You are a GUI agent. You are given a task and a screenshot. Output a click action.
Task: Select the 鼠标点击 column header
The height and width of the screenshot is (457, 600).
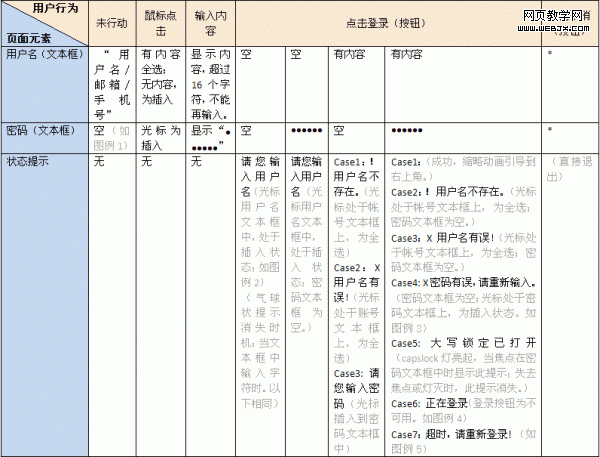(x=160, y=22)
